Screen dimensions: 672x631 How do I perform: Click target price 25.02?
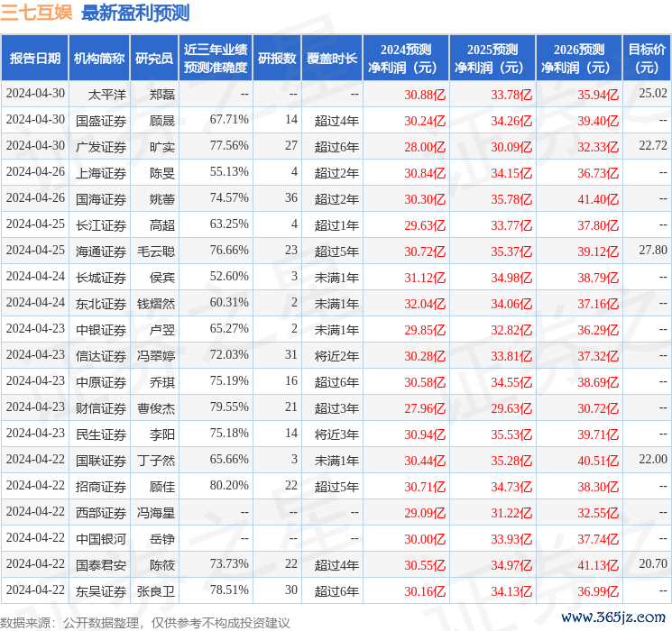tap(653, 94)
